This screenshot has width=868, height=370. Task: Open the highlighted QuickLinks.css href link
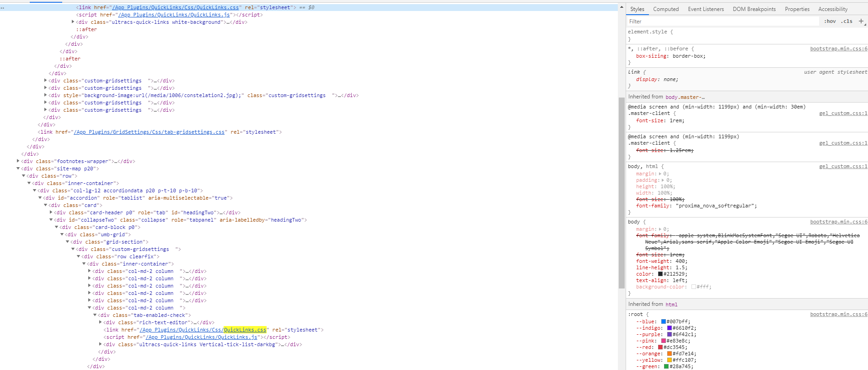[x=203, y=330]
